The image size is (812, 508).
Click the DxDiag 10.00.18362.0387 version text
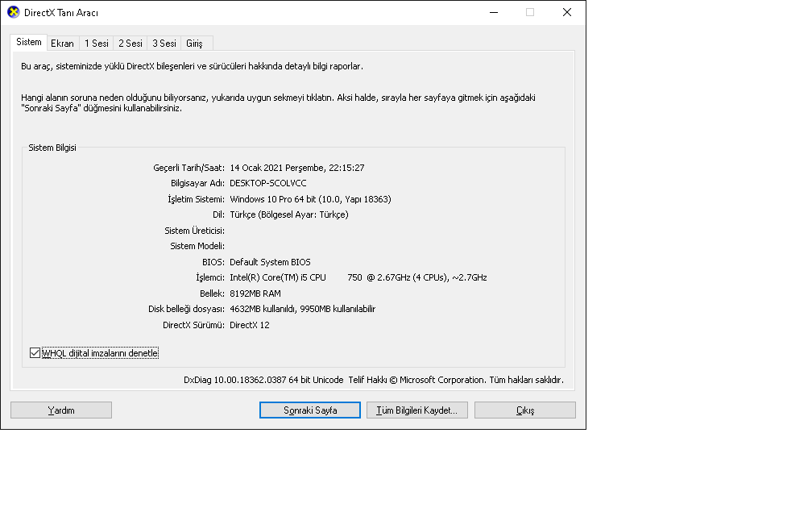[234, 380]
